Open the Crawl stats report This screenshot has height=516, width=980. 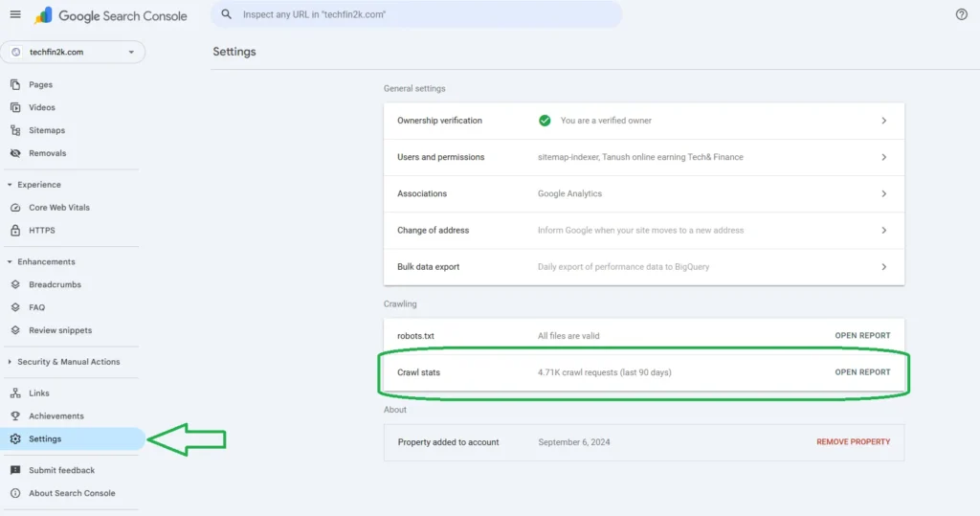(x=862, y=372)
